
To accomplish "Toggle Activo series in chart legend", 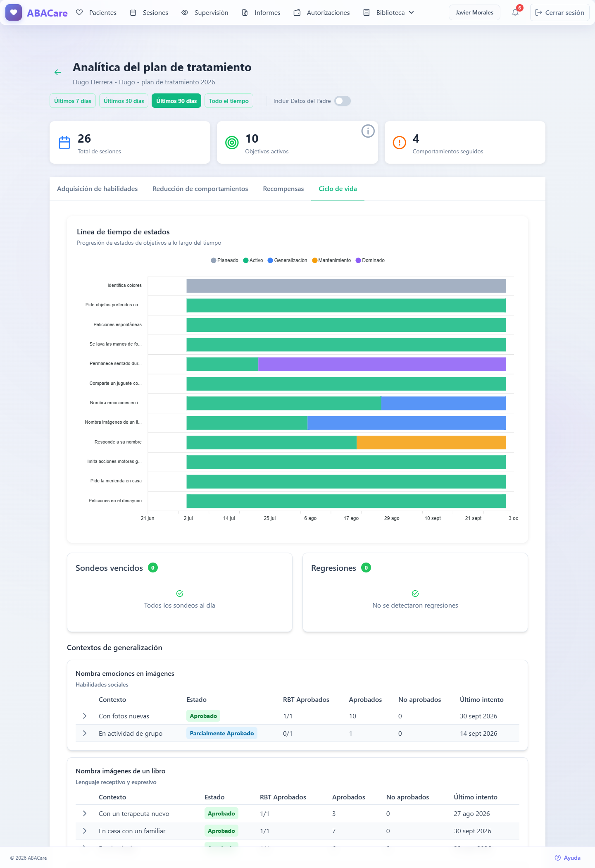I will point(253,260).
